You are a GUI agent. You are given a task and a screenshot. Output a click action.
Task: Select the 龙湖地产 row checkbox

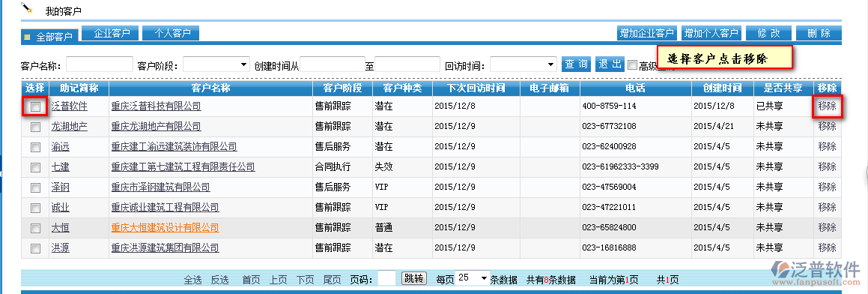coord(35,127)
